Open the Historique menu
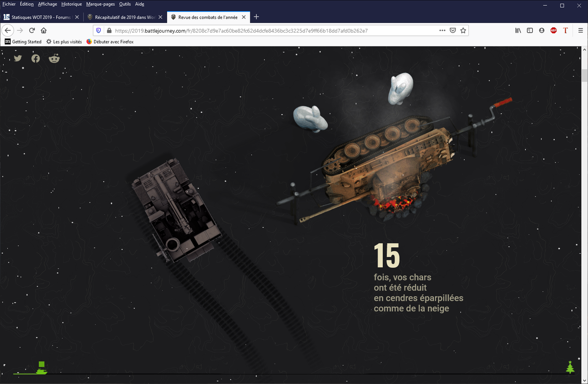The height and width of the screenshot is (384, 588). tap(72, 4)
